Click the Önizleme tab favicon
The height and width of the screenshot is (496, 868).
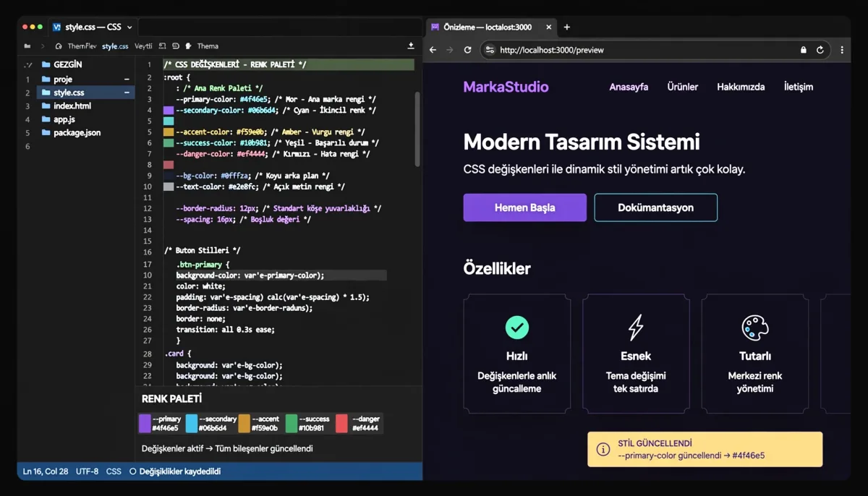pyautogui.click(x=435, y=27)
